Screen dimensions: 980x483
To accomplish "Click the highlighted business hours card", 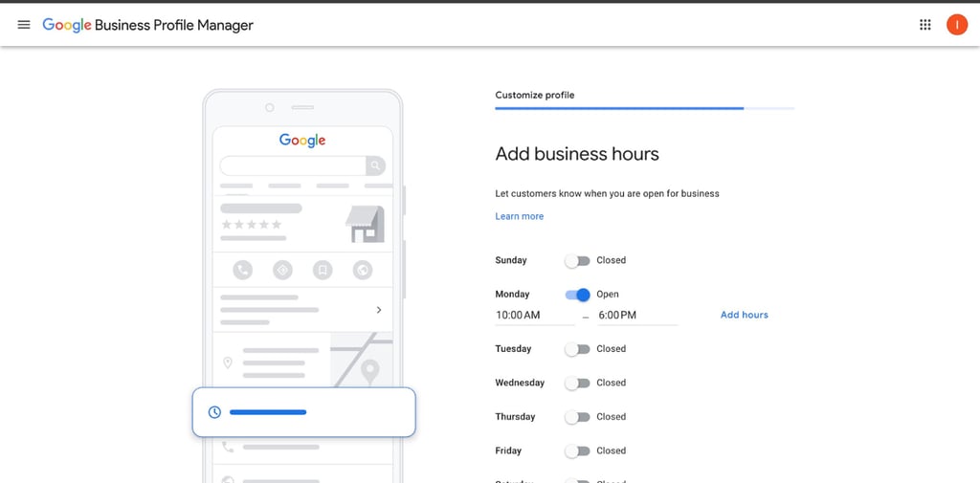I will click(303, 412).
